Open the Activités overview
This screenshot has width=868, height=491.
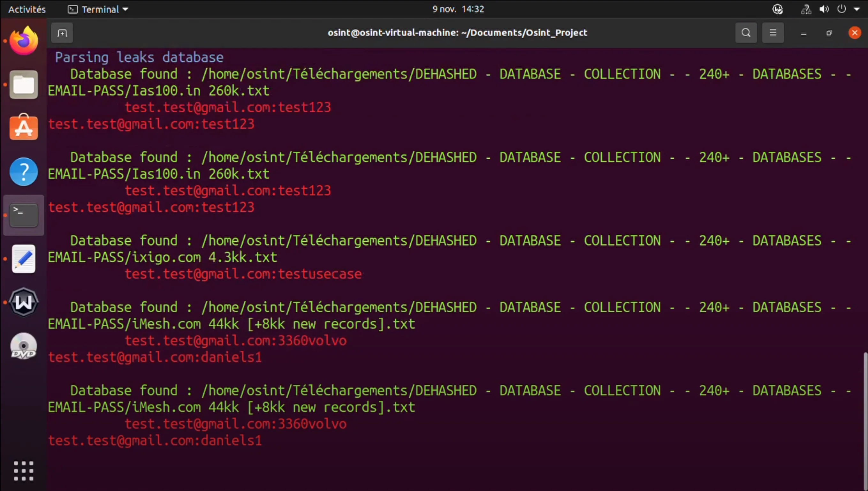(x=27, y=9)
